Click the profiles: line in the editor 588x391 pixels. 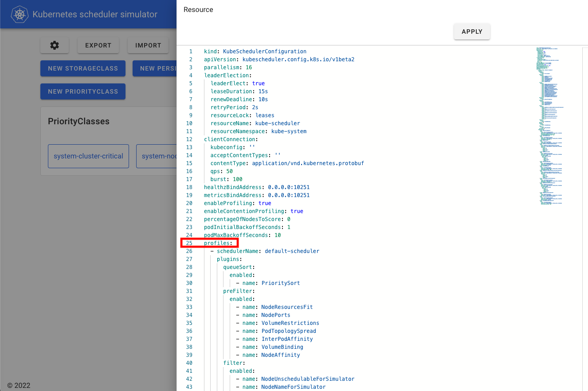pyautogui.click(x=218, y=243)
